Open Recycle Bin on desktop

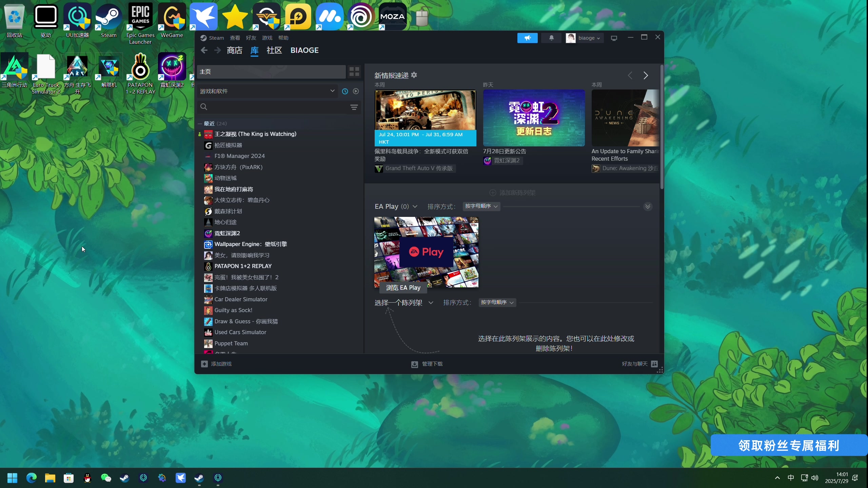coord(14,21)
